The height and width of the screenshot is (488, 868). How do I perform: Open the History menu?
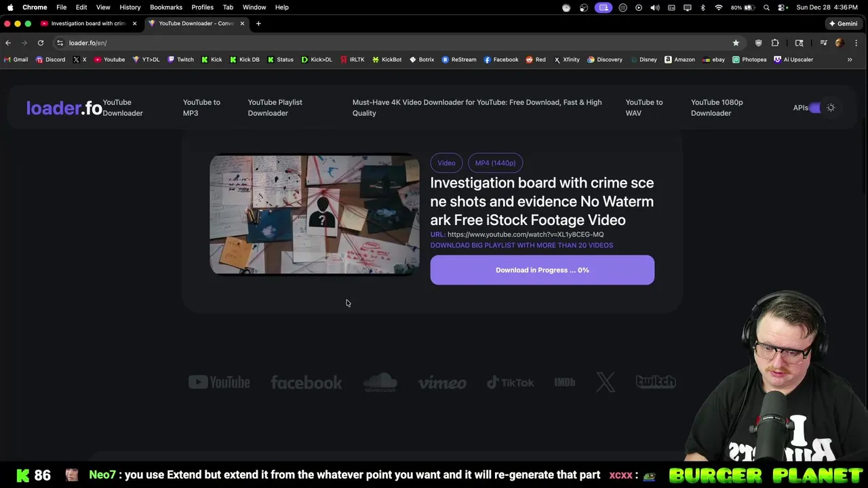pos(130,7)
